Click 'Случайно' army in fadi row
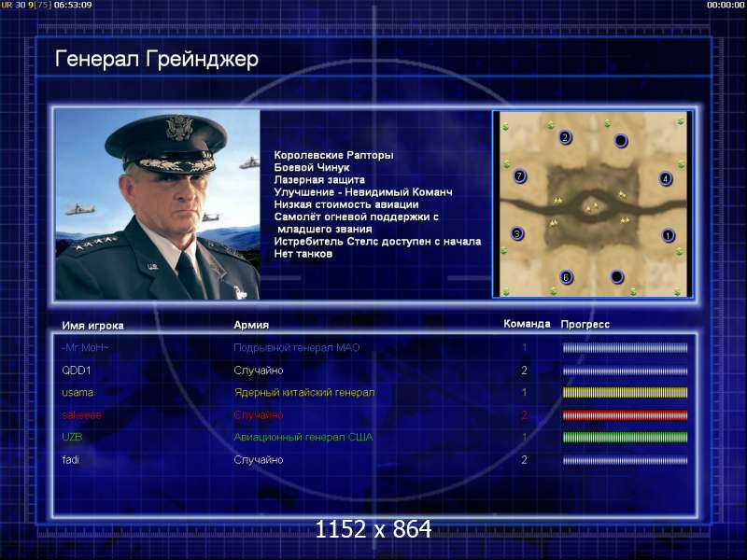Viewport: 747px width, 560px height. click(259, 460)
